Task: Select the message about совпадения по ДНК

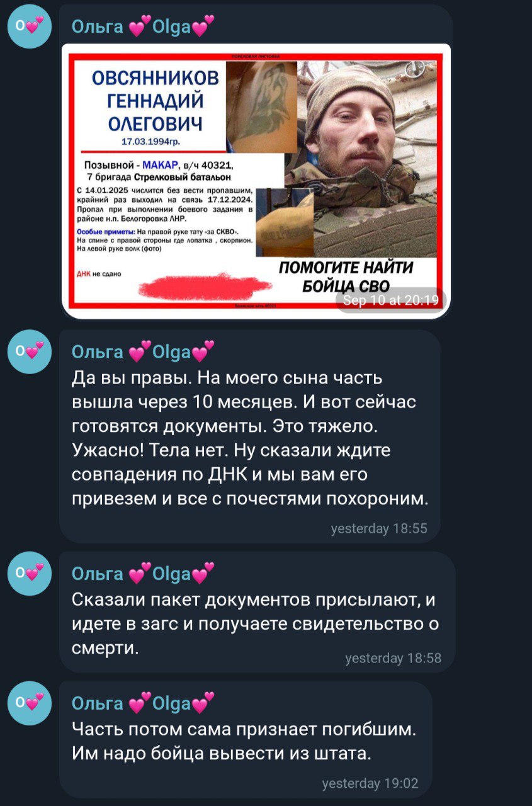Action: pos(250,436)
